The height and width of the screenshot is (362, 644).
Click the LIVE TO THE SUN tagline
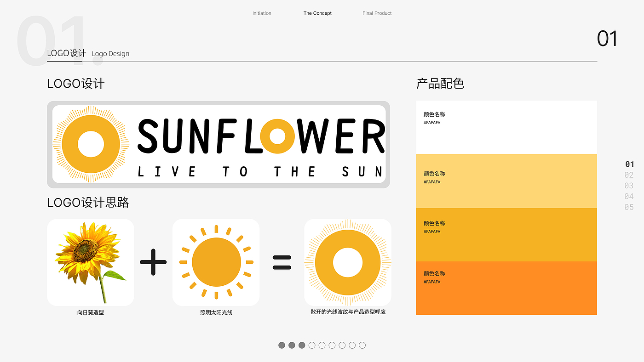(260, 172)
